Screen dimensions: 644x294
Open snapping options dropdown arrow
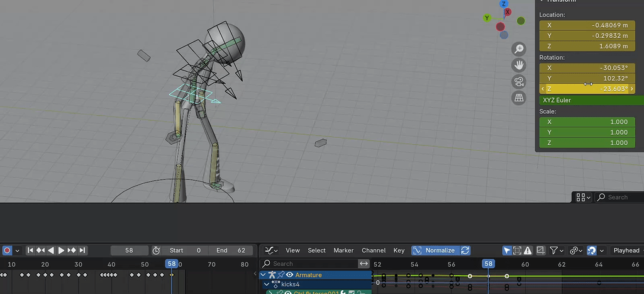click(x=602, y=251)
